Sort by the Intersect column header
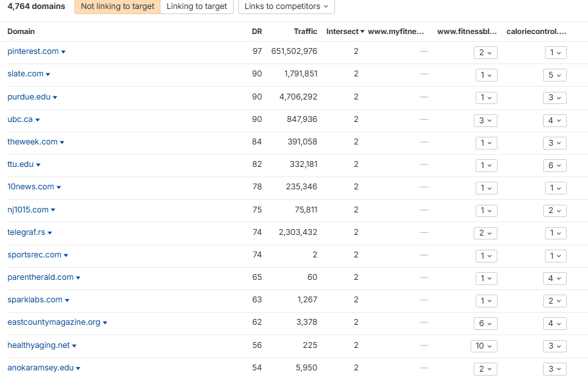Screen dimensions: 588x380 (x=345, y=31)
